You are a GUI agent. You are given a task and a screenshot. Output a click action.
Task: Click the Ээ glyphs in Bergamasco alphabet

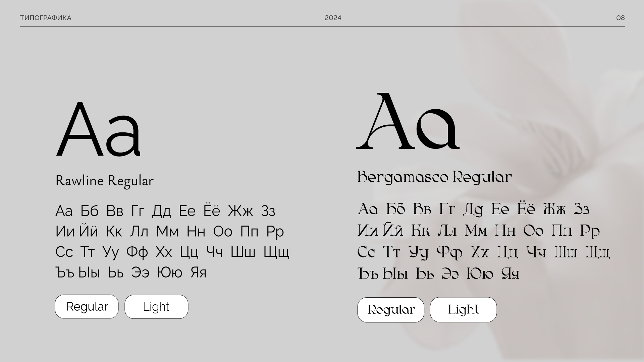pyautogui.click(x=450, y=274)
